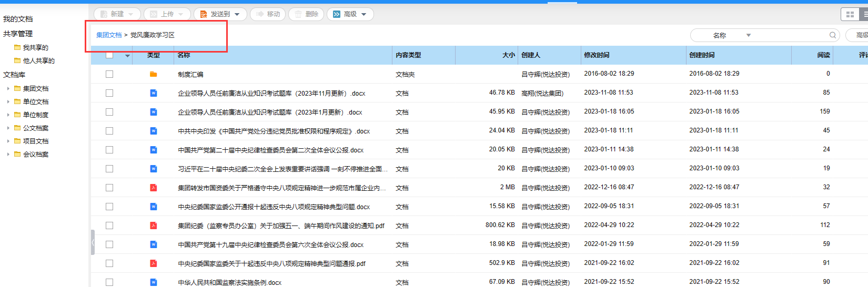868x287 pixels.
Task: Check the box for 制度汇编 row
Action: [x=109, y=74]
